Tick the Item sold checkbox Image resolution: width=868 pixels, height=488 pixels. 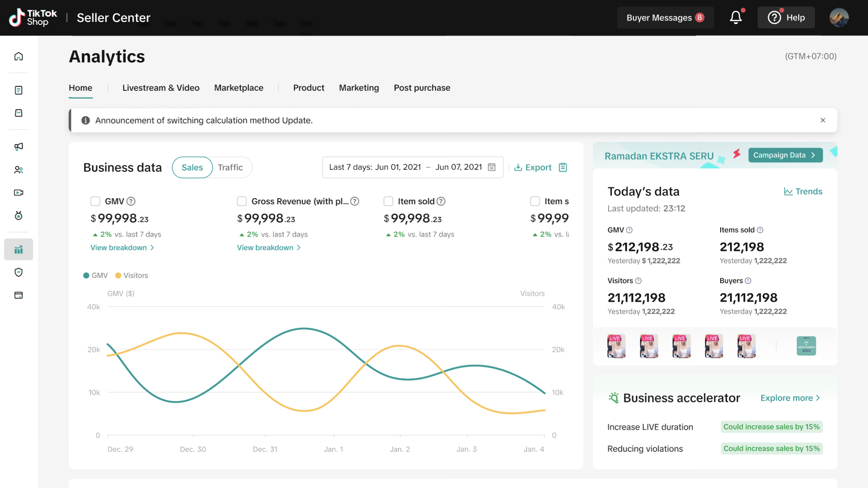pyautogui.click(x=389, y=201)
